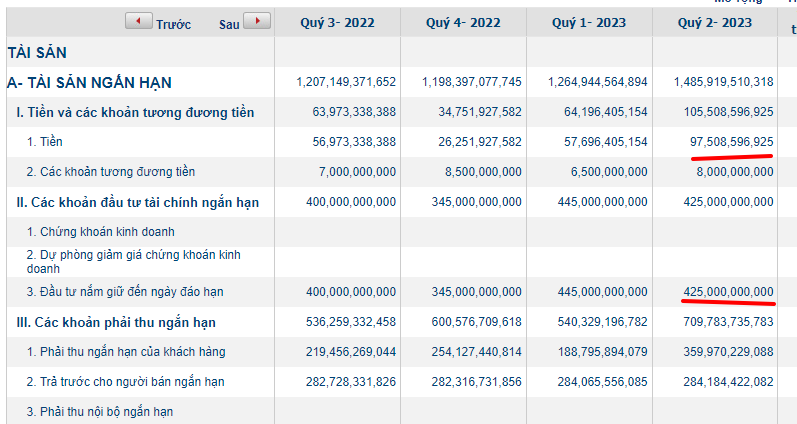Click value 63,973,338,388

354,112
